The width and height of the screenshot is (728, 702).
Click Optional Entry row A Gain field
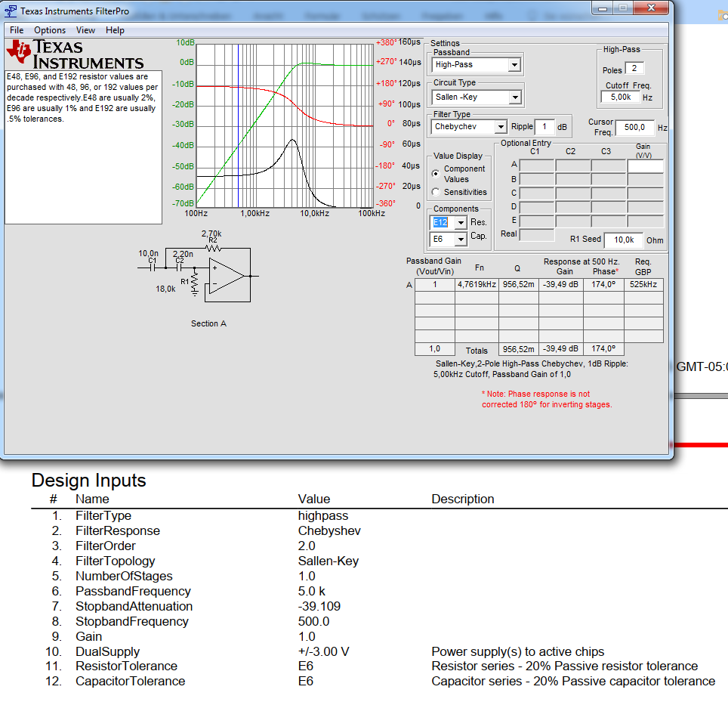[x=646, y=165]
